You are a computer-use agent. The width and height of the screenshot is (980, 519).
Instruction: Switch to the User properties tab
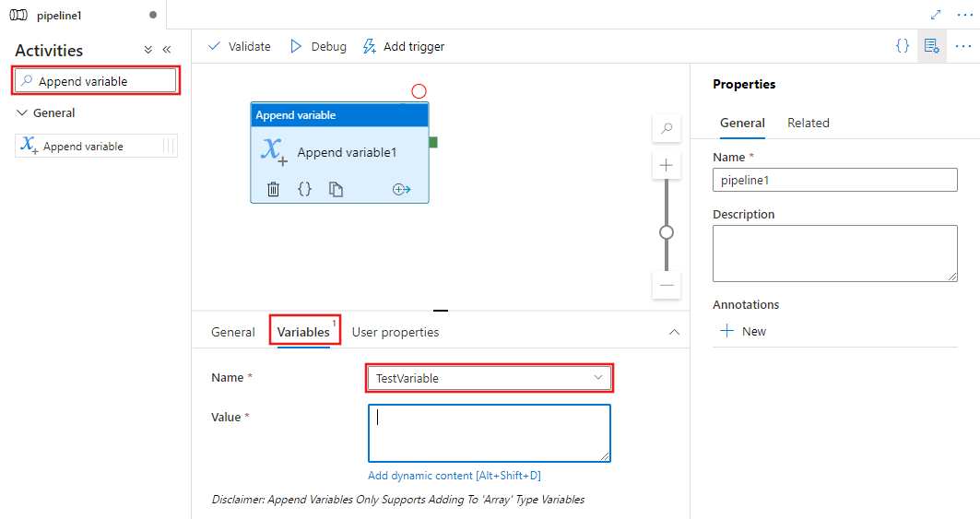[x=395, y=332]
